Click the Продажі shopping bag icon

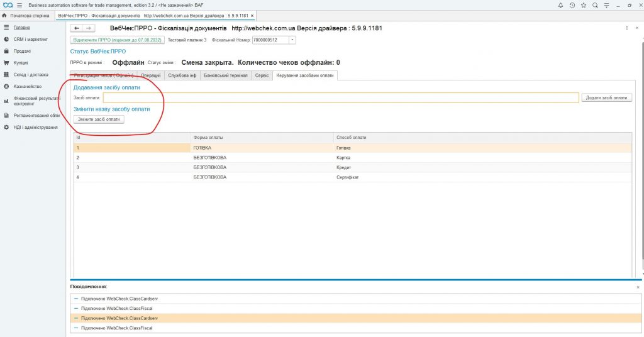click(6, 52)
